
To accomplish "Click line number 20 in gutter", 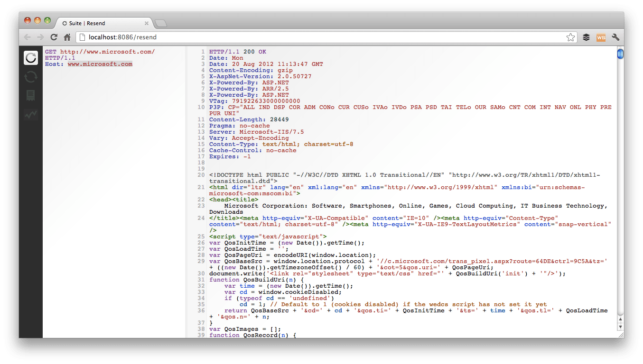I will (x=201, y=175).
